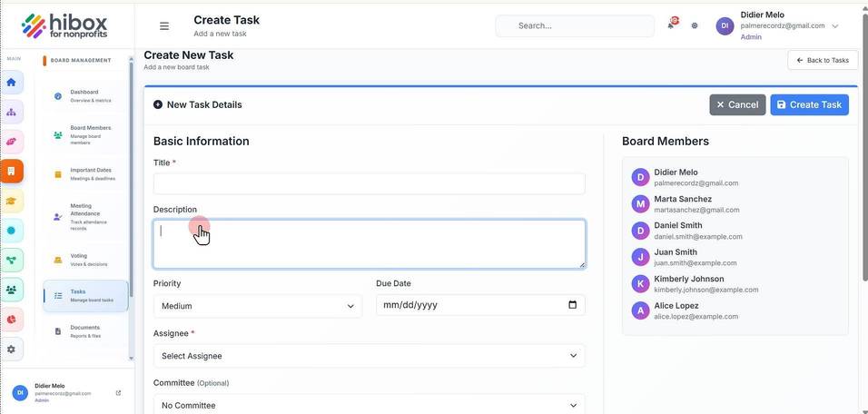Open the org chart hierarchy icon
Screen dimensions: 868x414
[x=11, y=113]
